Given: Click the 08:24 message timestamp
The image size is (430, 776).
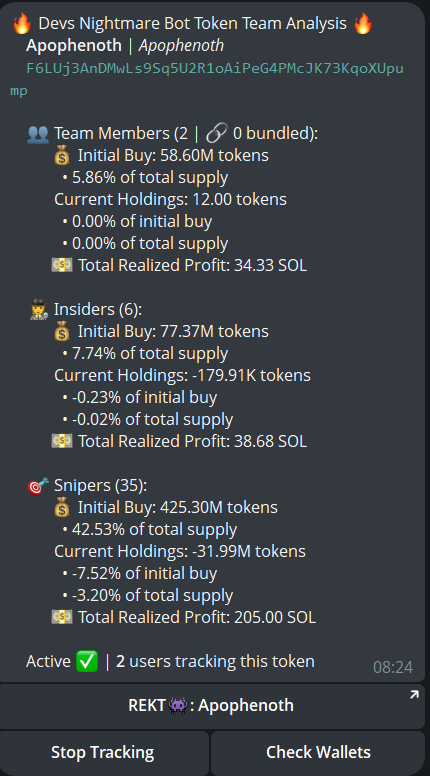Looking at the screenshot, I should point(392,667).
